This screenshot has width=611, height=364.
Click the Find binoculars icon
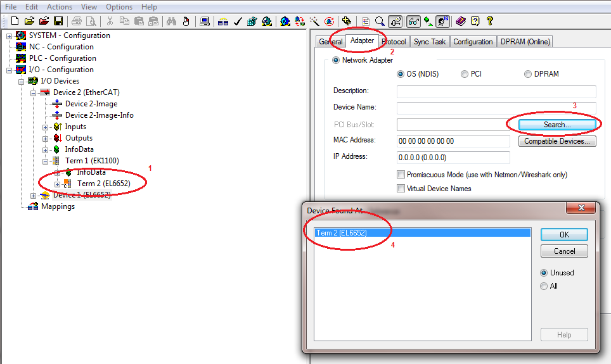[172, 21]
